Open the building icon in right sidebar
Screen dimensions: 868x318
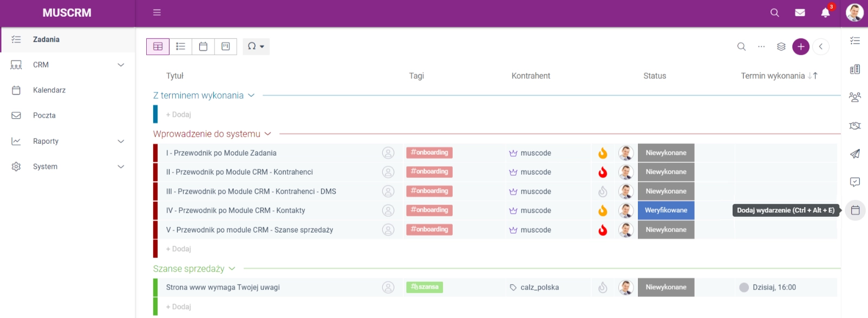pyautogui.click(x=855, y=69)
